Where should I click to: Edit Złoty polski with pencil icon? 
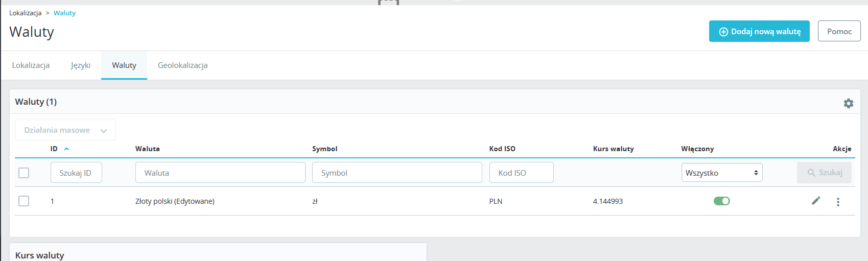[x=816, y=201]
